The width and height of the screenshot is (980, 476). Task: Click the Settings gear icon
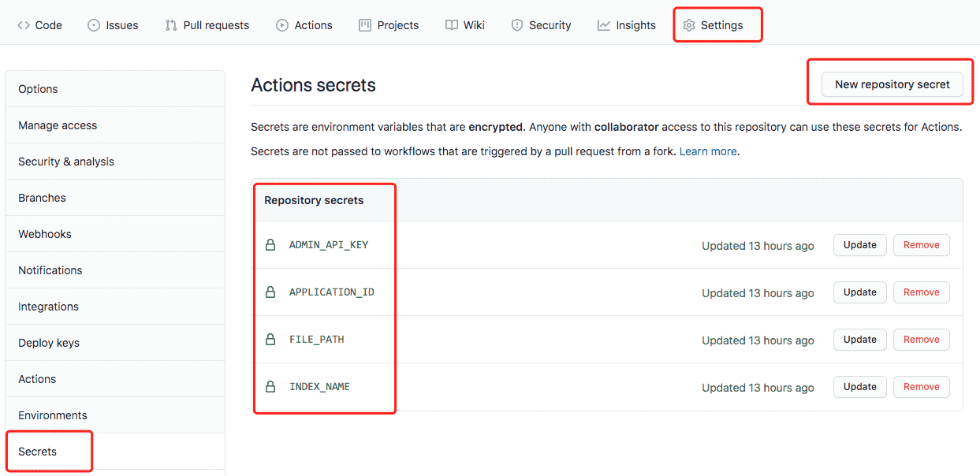pyautogui.click(x=689, y=25)
